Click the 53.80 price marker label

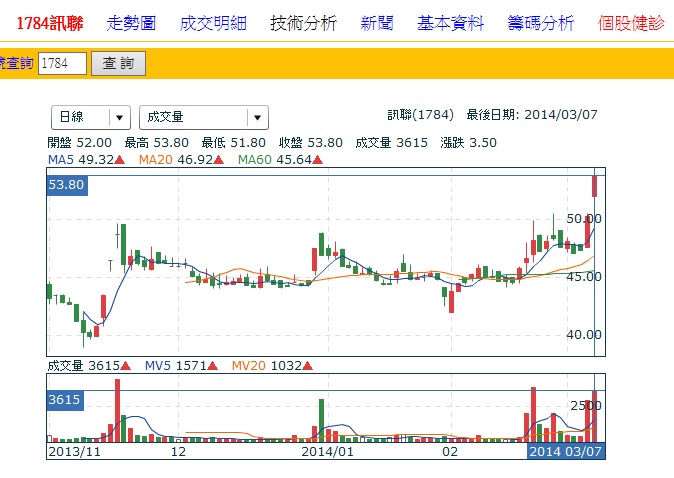[67, 185]
